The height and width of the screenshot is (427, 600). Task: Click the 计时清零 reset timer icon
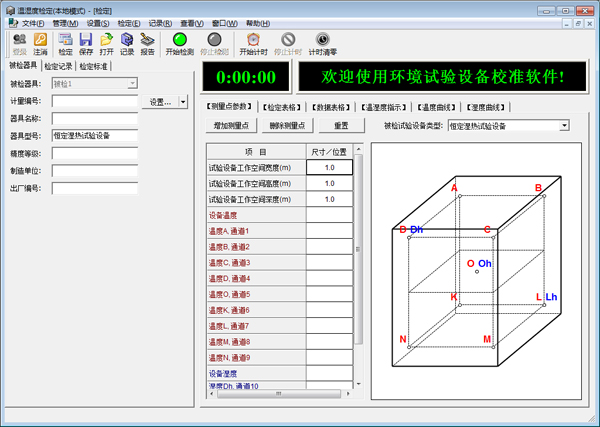click(322, 43)
